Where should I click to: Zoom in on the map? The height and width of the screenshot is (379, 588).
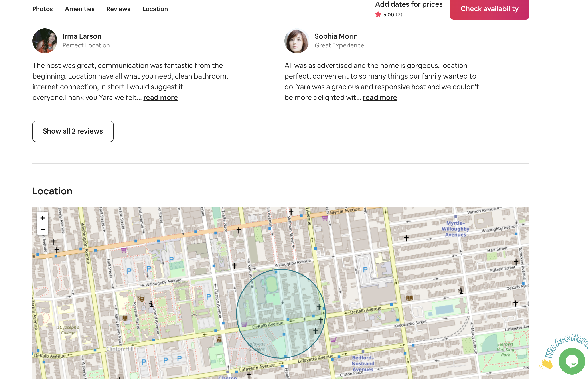coord(43,218)
